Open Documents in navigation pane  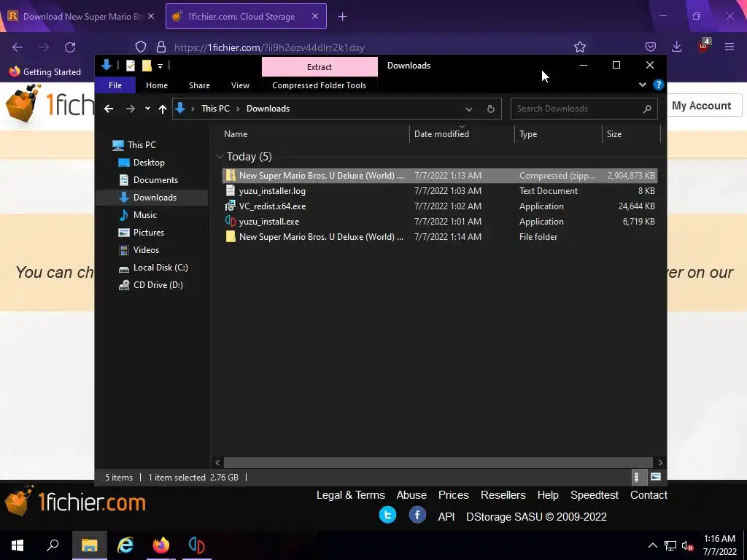(155, 180)
